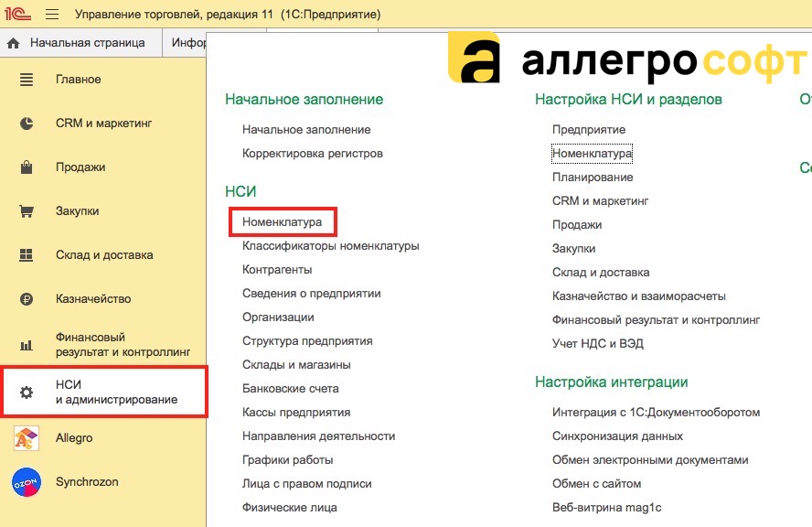The image size is (812, 527).
Task: Open Физические лица
Action: point(290,508)
